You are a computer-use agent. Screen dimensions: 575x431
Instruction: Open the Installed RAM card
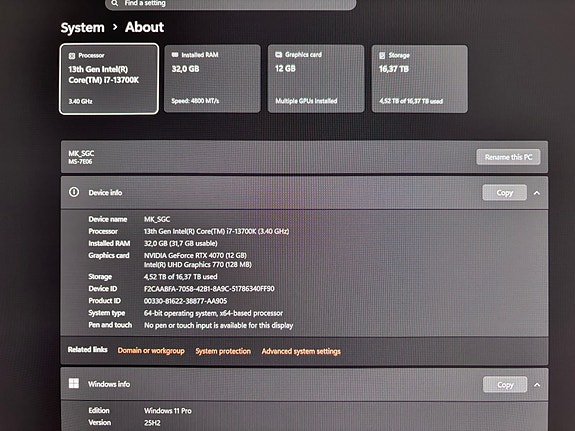(212, 78)
